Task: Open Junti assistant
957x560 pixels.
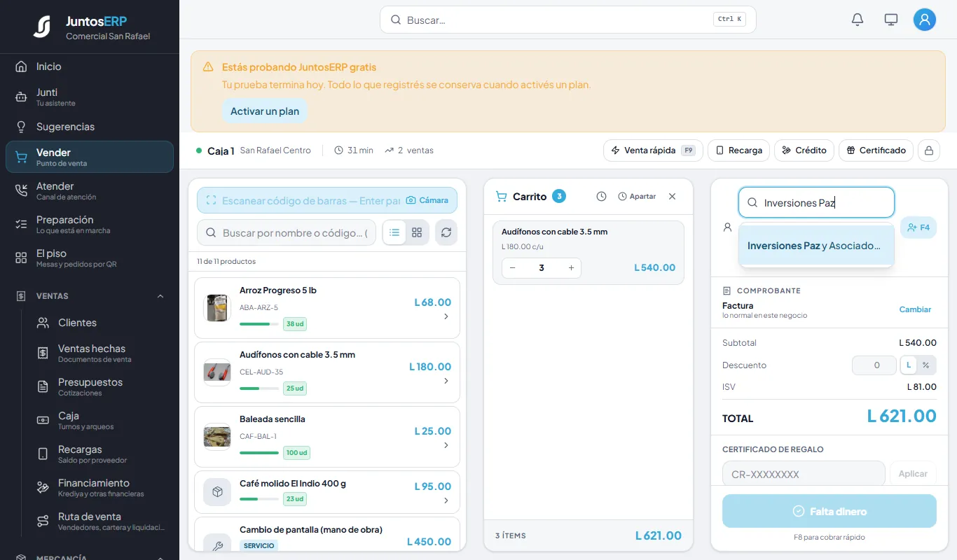Action: point(90,97)
